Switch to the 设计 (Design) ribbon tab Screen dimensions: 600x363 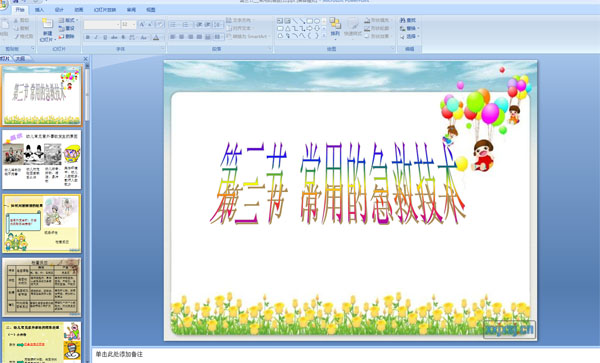pos(59,10)
